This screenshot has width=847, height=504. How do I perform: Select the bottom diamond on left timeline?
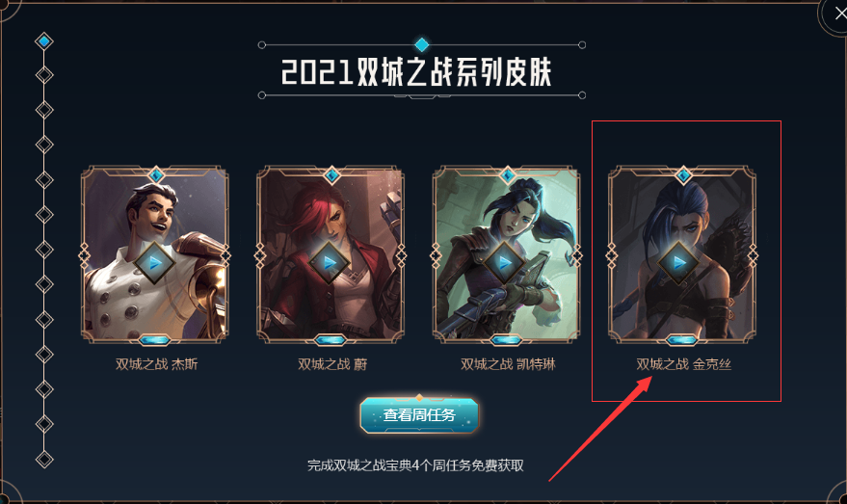(44, 460)
